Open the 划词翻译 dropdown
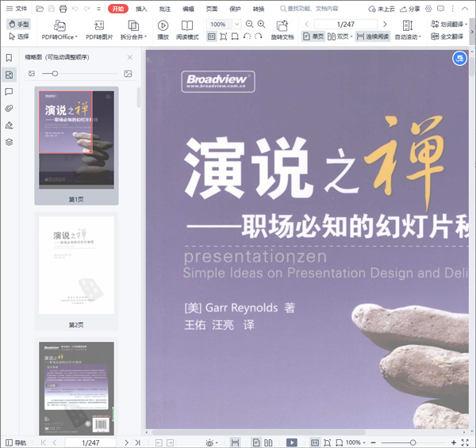 coord(449,24)
